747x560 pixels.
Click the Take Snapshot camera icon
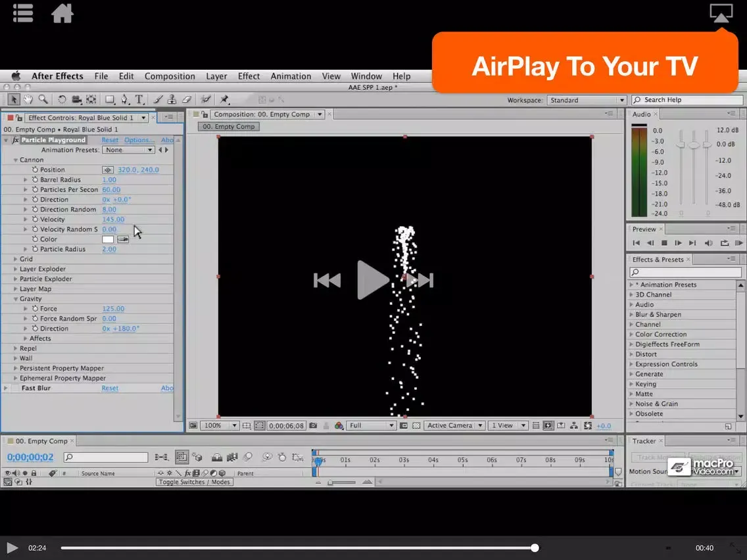tap(313, 426)
